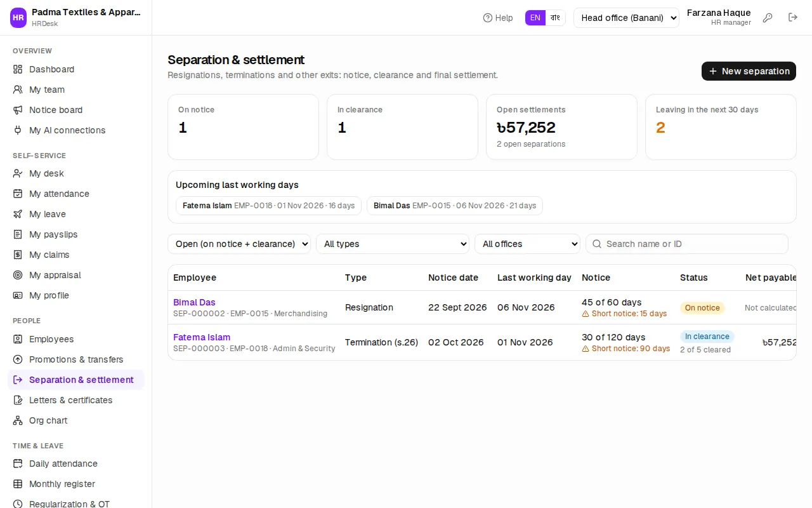812x508 pixels.
Task: Open My leave page
Action: 76,214
